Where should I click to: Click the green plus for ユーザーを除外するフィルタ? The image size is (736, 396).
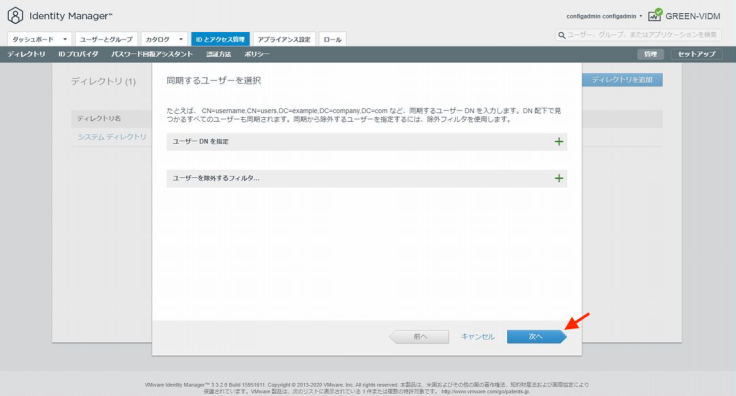tap(559, 178)
